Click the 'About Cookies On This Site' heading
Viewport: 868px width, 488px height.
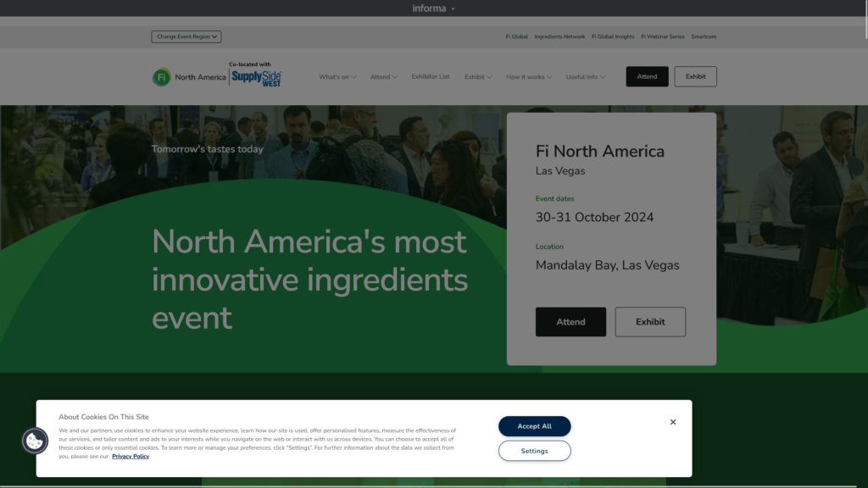coord(103,417)
